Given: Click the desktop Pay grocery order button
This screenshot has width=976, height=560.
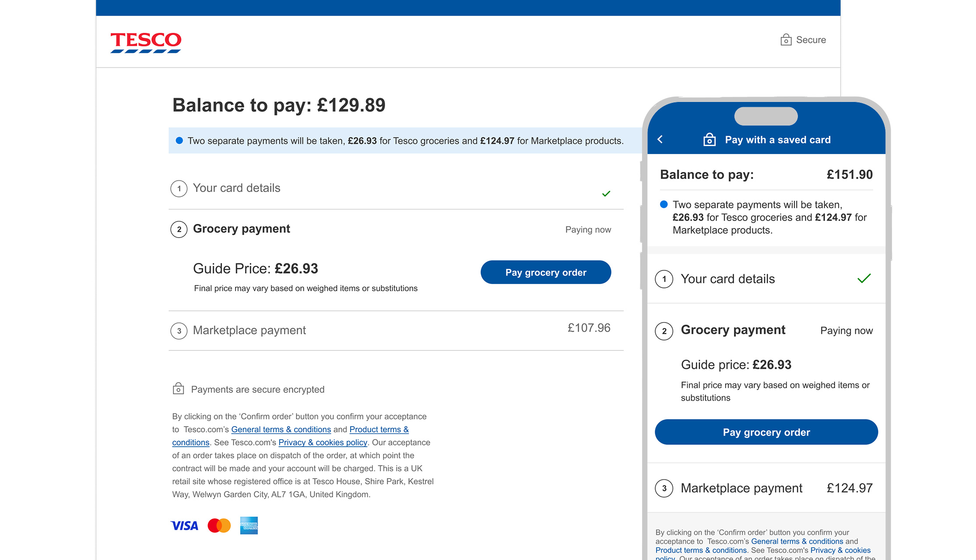Looking at the screenshot, I should [x=545, y=272].
